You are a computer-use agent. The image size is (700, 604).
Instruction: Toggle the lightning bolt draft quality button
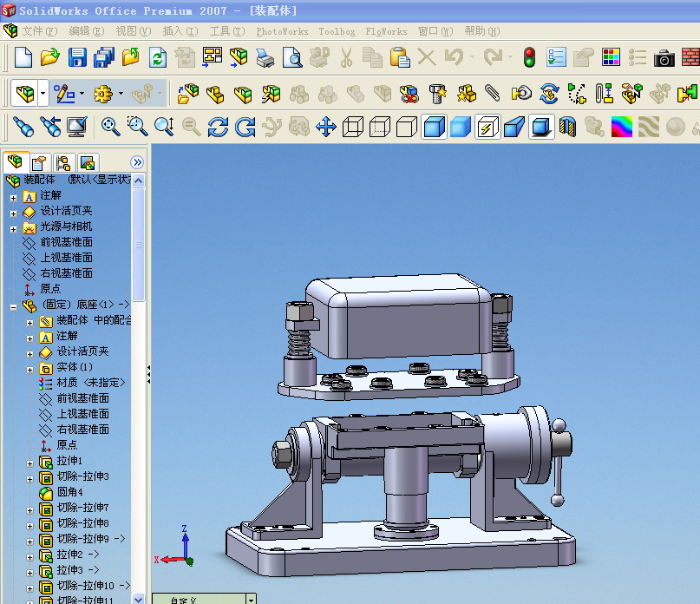pyautogui.click(x=487, y=127)
